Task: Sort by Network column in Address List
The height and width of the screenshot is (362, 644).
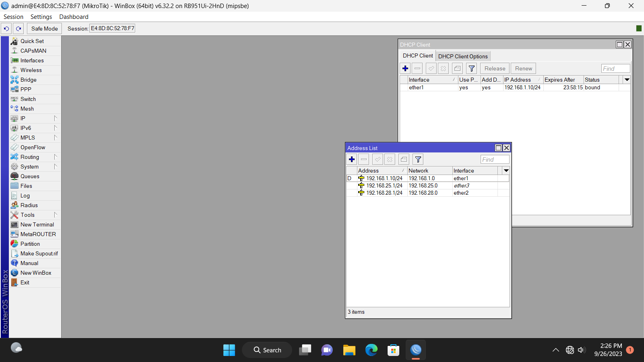Action: pyautogui.click(x=429, y=171)
